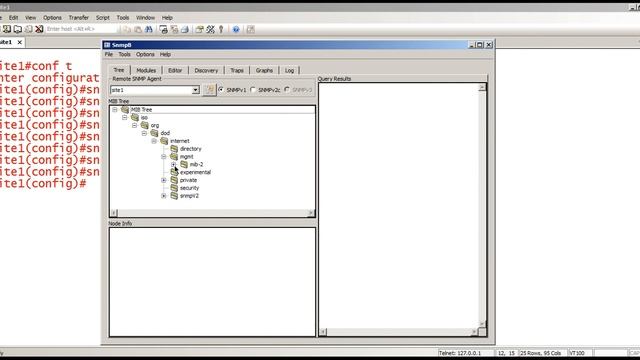Open the Log tab
The image size is (640, 360).
(x=289, y=71)
